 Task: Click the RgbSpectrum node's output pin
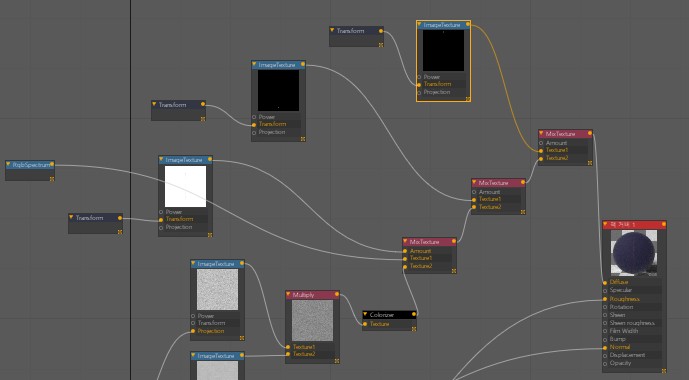(x=52, y=164)
